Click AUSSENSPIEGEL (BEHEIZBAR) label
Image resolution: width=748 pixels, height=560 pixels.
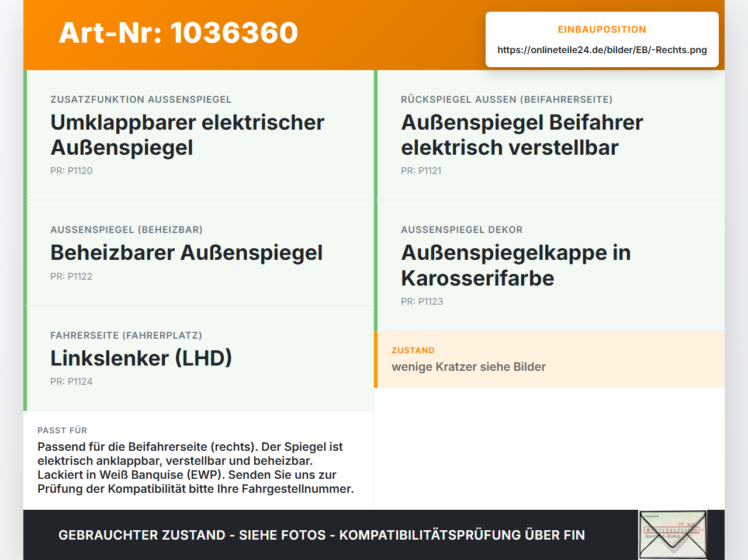[127, 229]
